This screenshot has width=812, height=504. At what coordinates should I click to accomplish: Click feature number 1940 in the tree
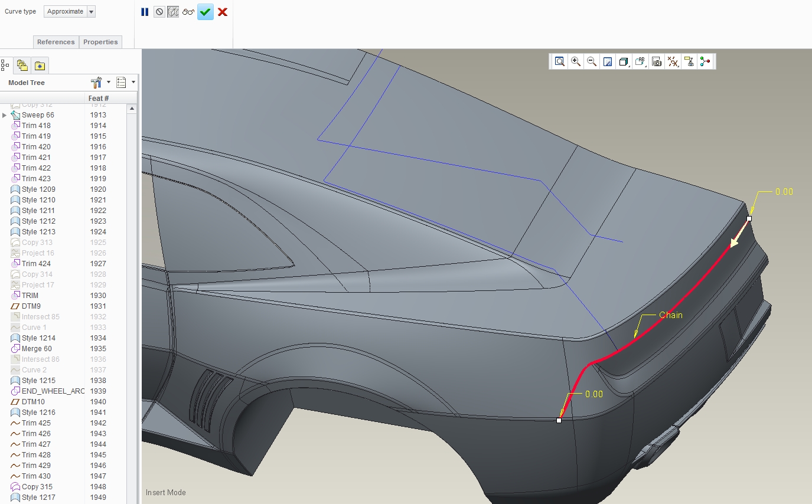click(98, 402)
